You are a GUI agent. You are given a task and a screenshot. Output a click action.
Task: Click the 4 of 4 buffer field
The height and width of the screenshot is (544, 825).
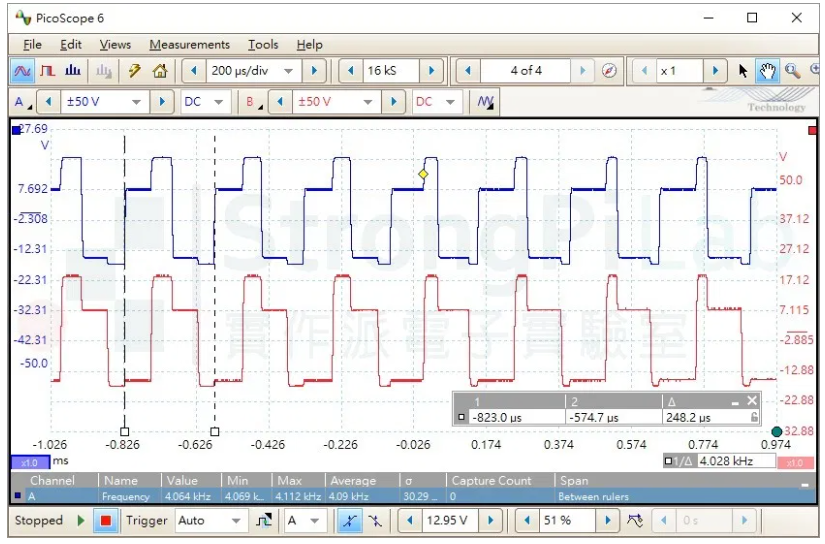click(x=526, y=70)
